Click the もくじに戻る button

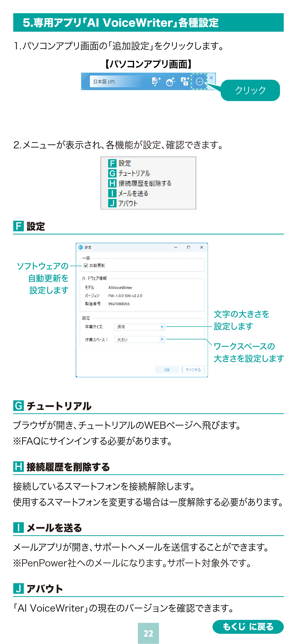click(248, 627)
